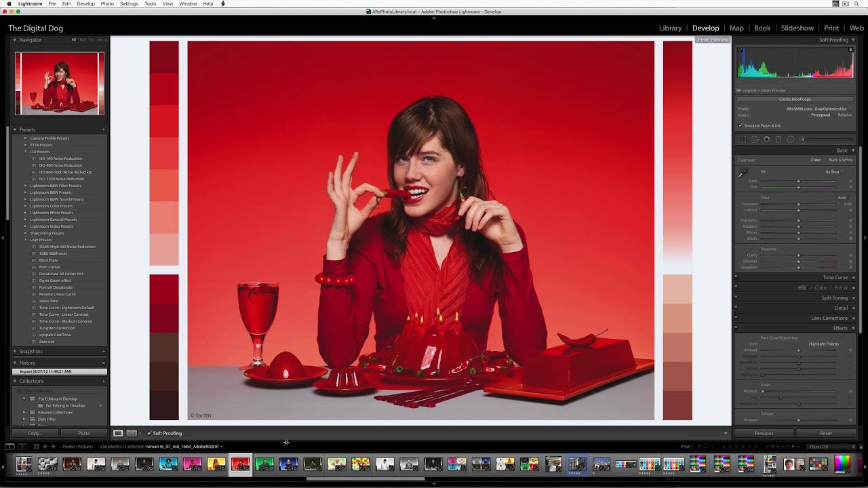The height and width of the screenshot is (488, 868).
Task: Select main window display button 1
Action: (9, 447)
